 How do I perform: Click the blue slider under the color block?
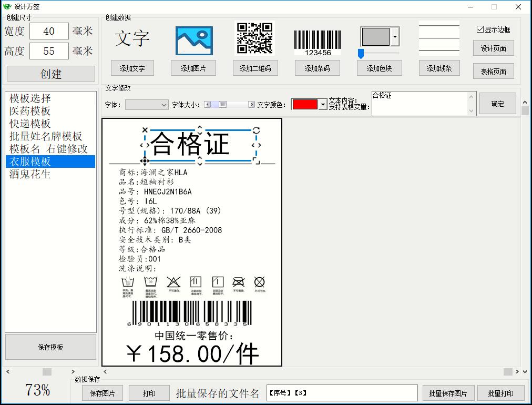[361, 53]
